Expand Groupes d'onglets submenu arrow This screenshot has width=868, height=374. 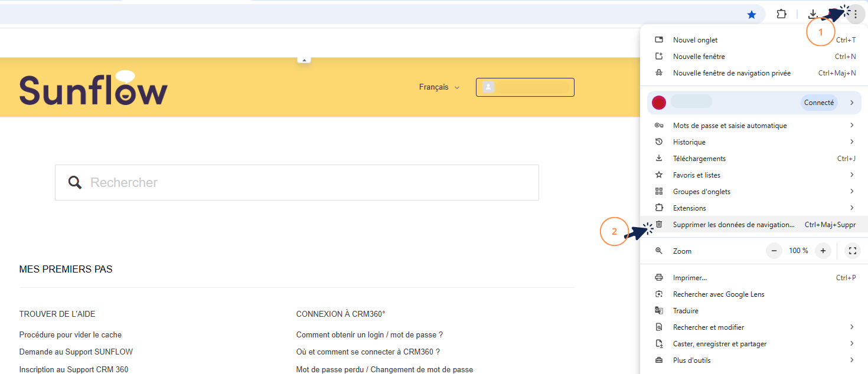click(852, 191)
